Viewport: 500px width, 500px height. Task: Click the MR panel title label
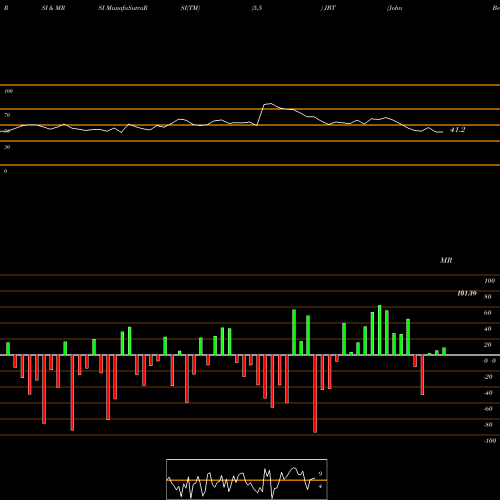coord(446,260)
